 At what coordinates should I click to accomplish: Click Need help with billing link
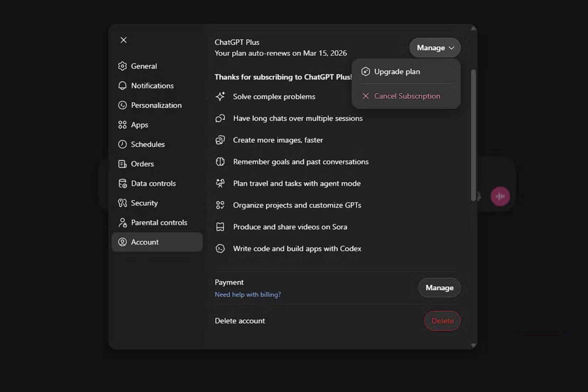[248, 294]
